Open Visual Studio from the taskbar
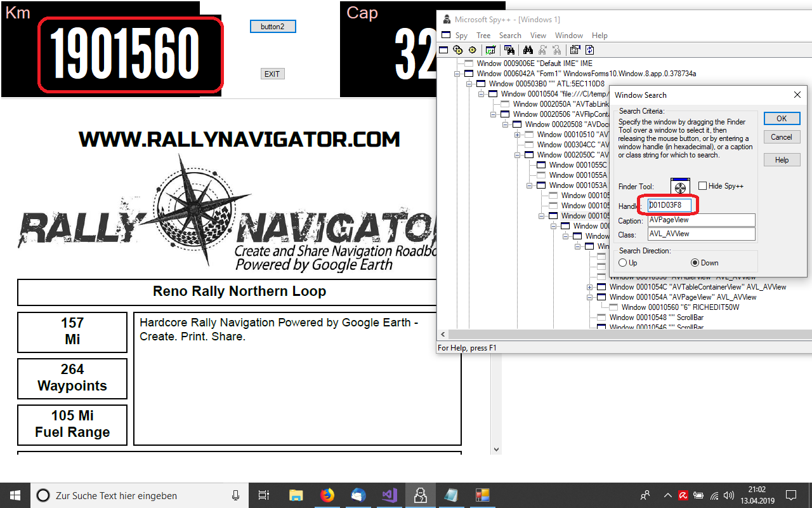812x508 pixels. coord(389,495)
